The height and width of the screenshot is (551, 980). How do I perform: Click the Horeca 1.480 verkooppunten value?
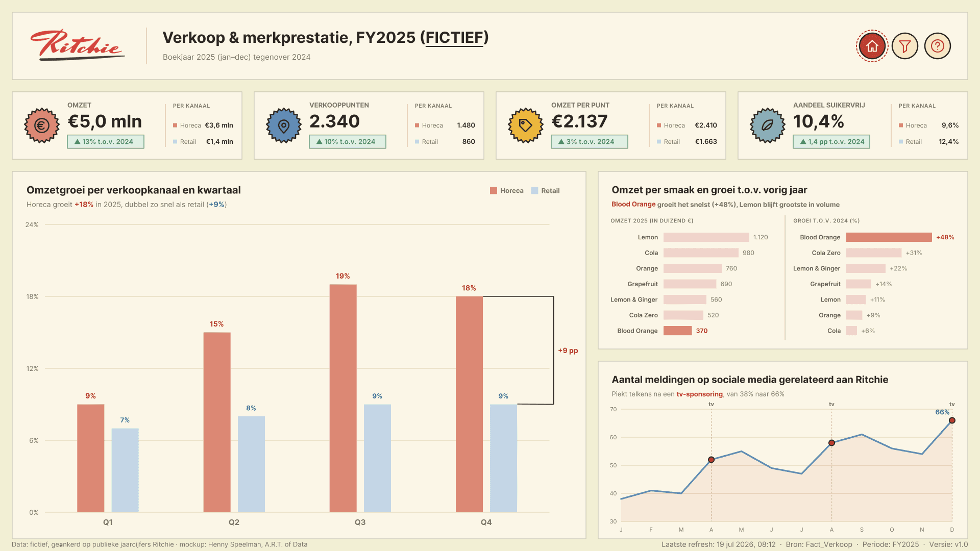click(466, 126)
